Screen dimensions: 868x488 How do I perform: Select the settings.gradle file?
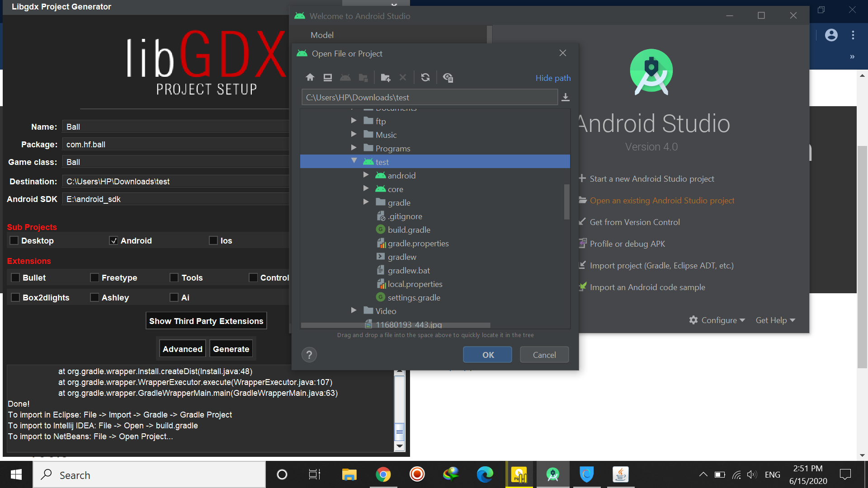(414, 297)
